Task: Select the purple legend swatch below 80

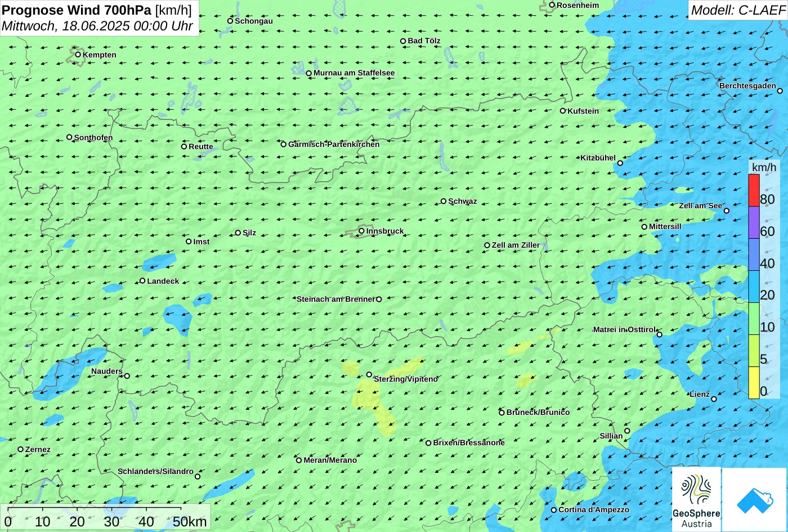Action: tap(754, 222)
